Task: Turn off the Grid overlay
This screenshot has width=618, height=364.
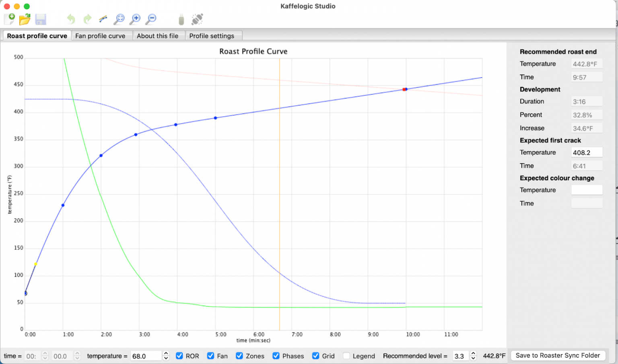Action: click(316, 356)
